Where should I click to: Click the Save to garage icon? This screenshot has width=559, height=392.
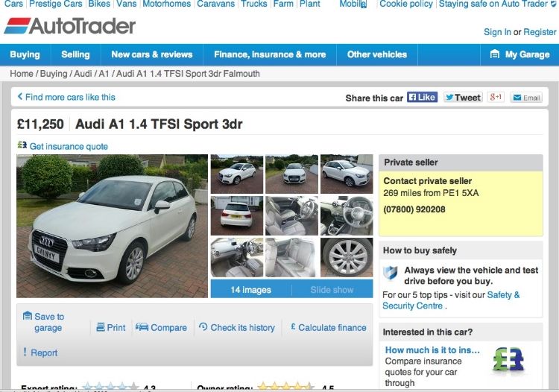(28, 315)
